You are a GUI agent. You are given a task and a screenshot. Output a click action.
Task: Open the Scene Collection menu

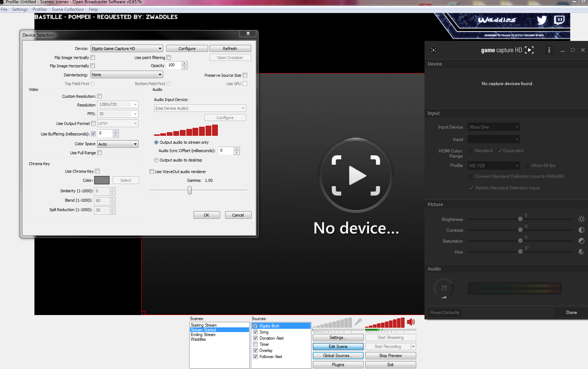pyautogui.click(x=67, y=9)
